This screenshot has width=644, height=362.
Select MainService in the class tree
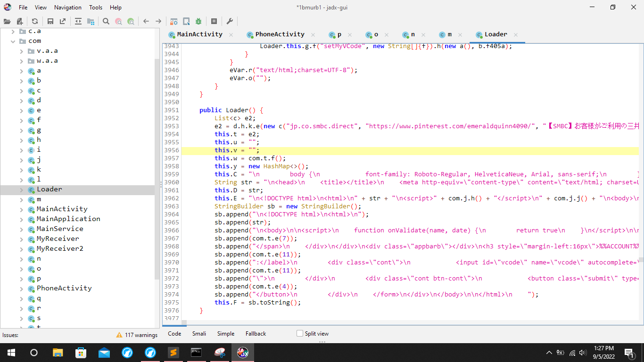click(x=60, y=229)
